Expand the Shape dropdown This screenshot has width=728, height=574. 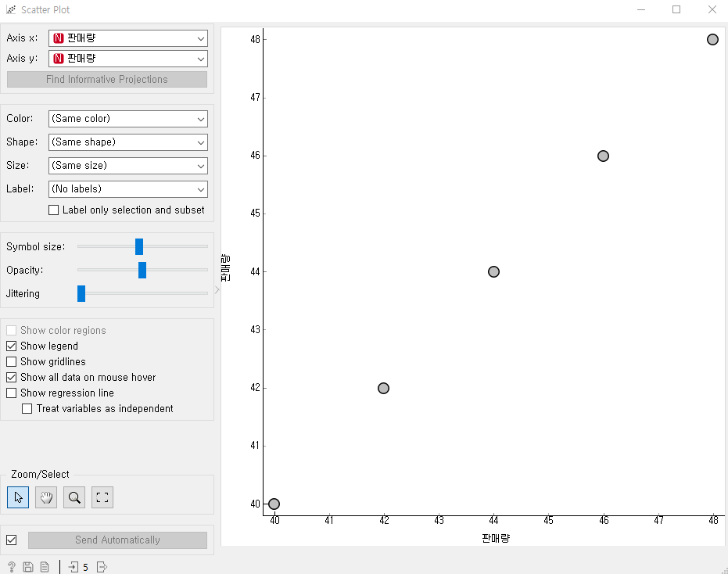128,142
